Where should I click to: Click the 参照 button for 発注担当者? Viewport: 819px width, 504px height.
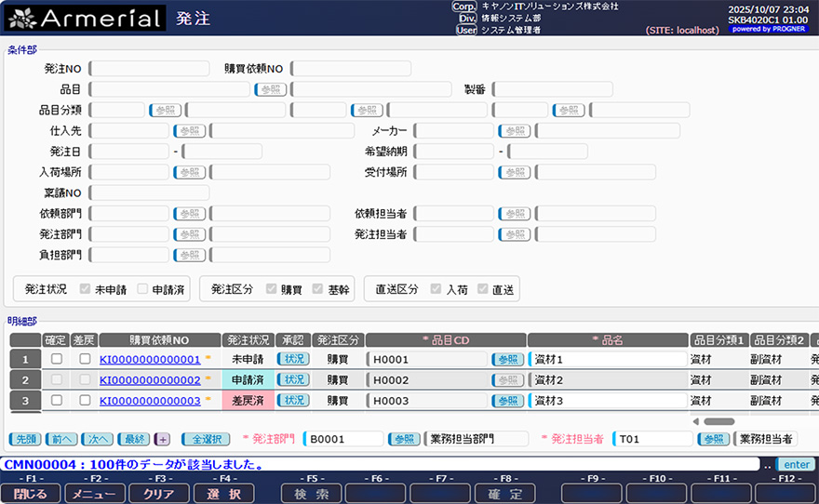pos(515,234)
